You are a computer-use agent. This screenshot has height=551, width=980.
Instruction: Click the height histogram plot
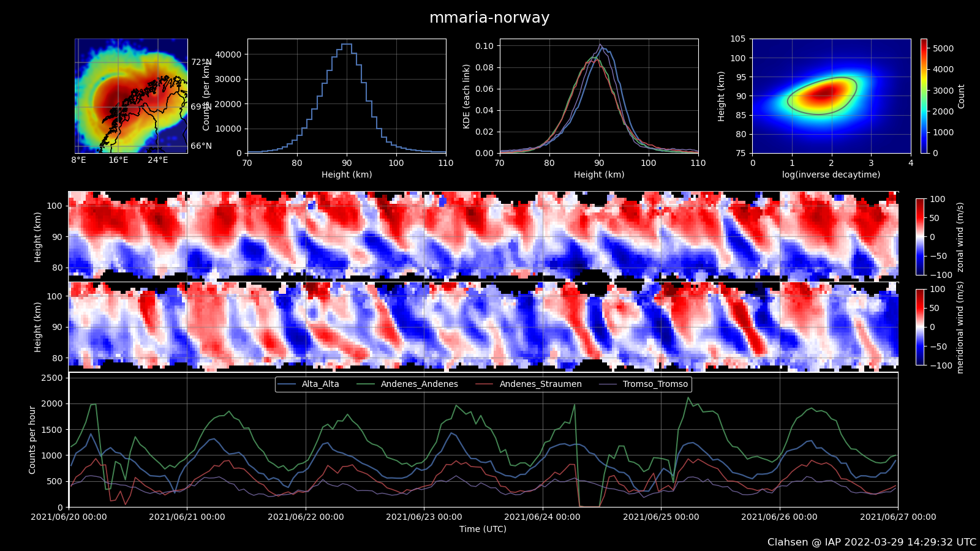point(347,96)
